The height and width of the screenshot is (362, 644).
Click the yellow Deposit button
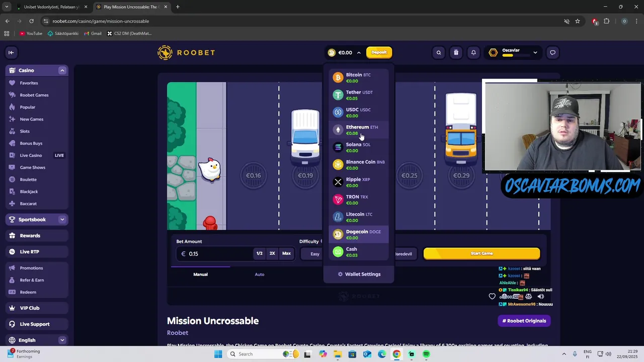pos(379,52)
